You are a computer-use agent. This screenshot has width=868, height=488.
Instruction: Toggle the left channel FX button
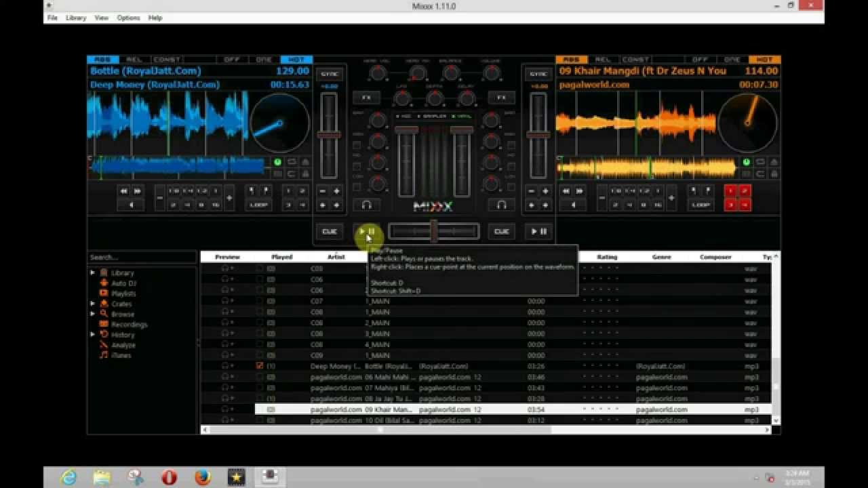(x=366, y=98)
